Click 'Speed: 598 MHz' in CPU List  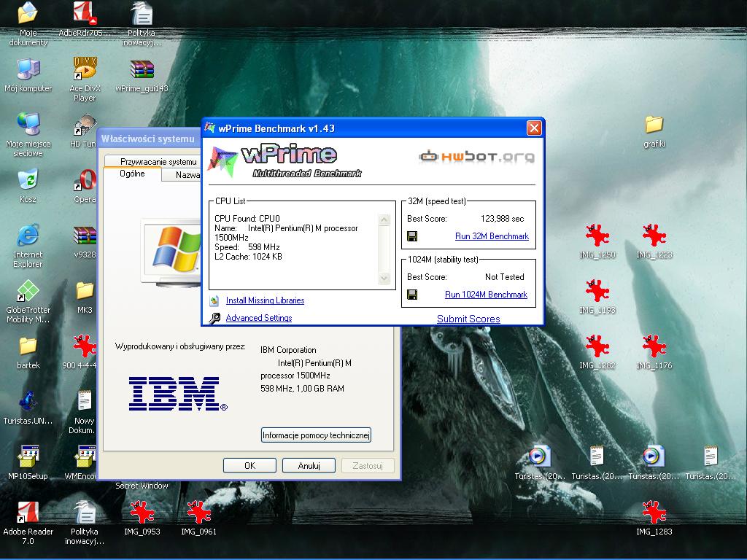point(247,247)
